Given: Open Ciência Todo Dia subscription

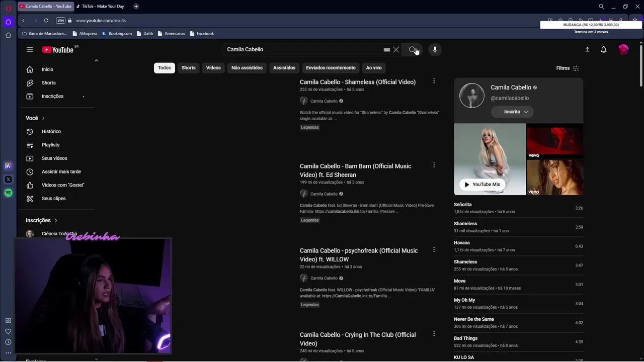Looking at the screenshot, I should [x=59, y=234].
